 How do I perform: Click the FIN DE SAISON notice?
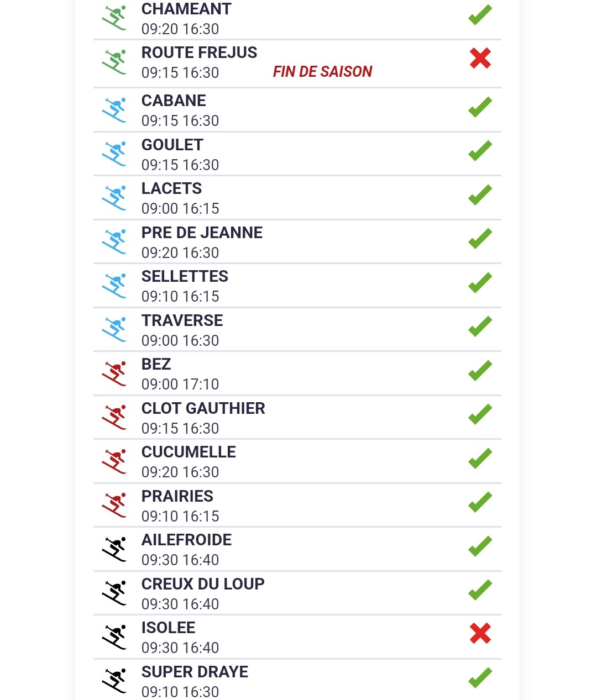coord(322,72)
